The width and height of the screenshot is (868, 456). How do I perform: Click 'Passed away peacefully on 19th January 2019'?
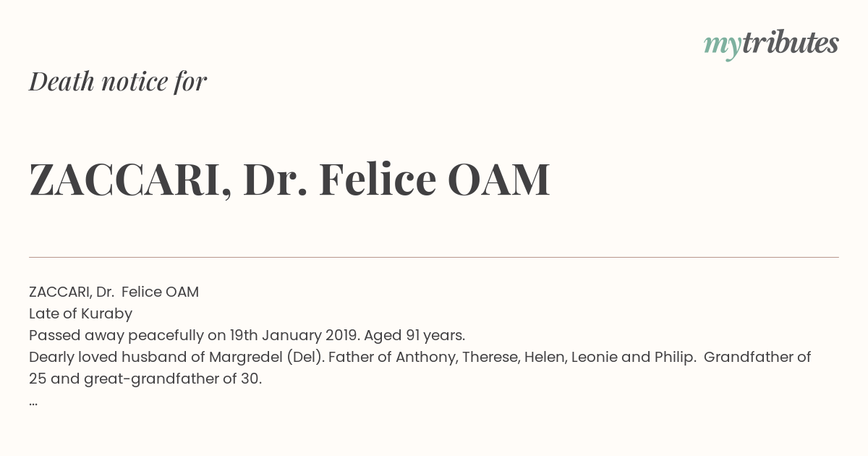pos(195,336)
